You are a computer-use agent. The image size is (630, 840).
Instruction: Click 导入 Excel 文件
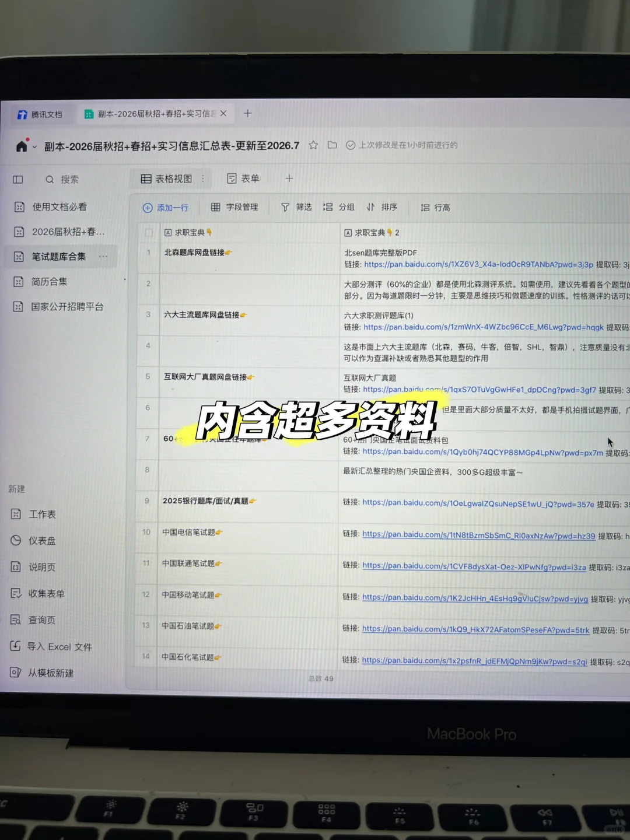[51, 646]
